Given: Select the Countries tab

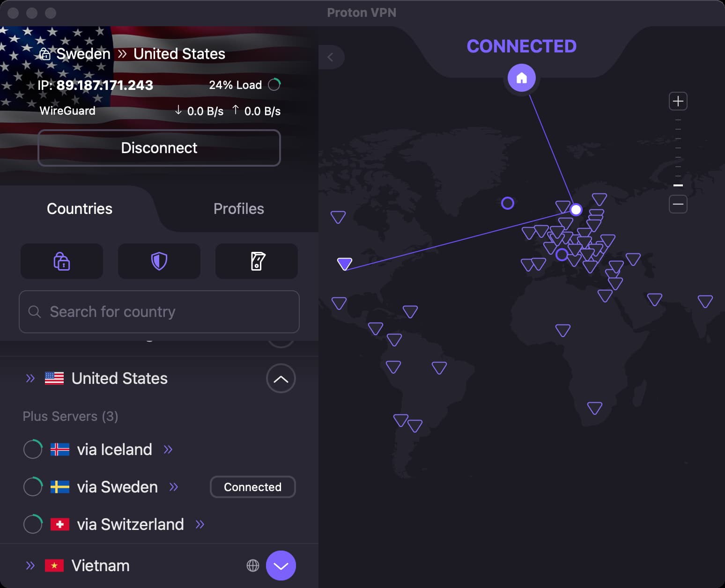Looking at the screenshot, I should pyautogui.click(x=80, y=209).
